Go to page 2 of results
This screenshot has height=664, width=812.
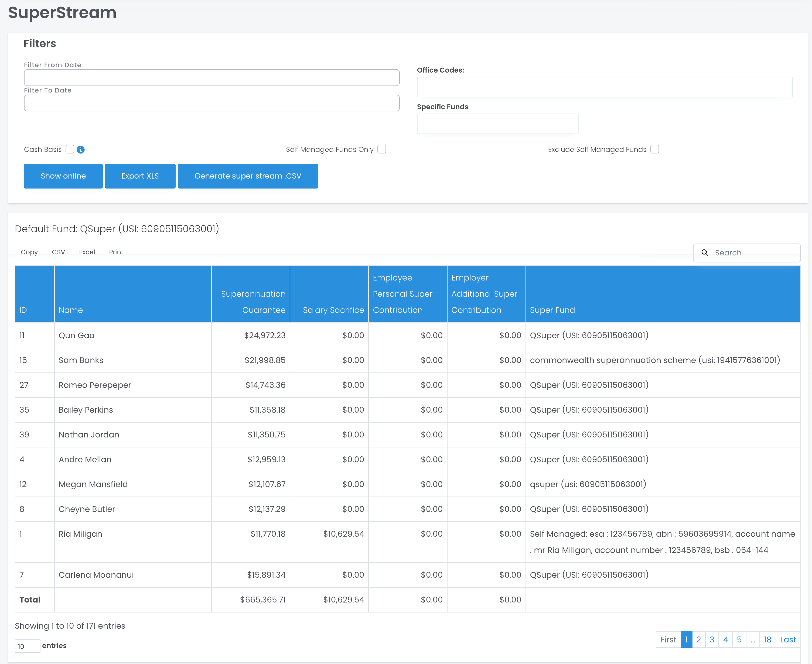click(698, 639)
